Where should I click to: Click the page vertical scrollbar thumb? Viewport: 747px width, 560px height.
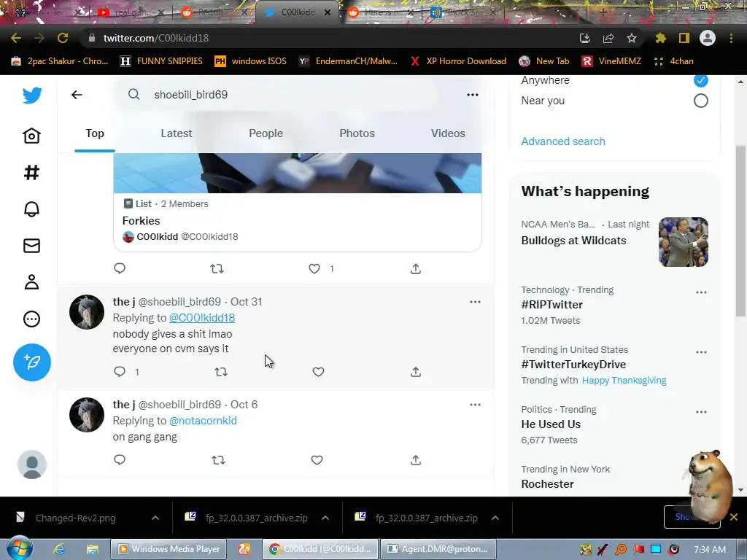coord(740,231)
